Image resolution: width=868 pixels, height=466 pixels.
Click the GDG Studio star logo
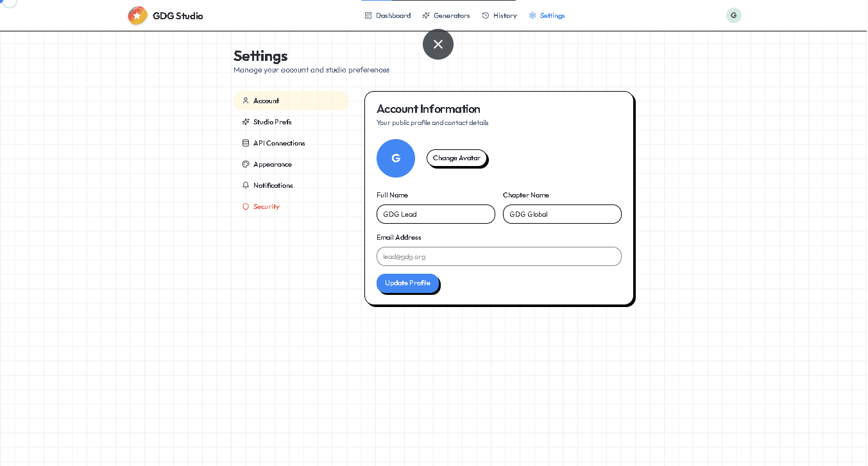[137, 15]
